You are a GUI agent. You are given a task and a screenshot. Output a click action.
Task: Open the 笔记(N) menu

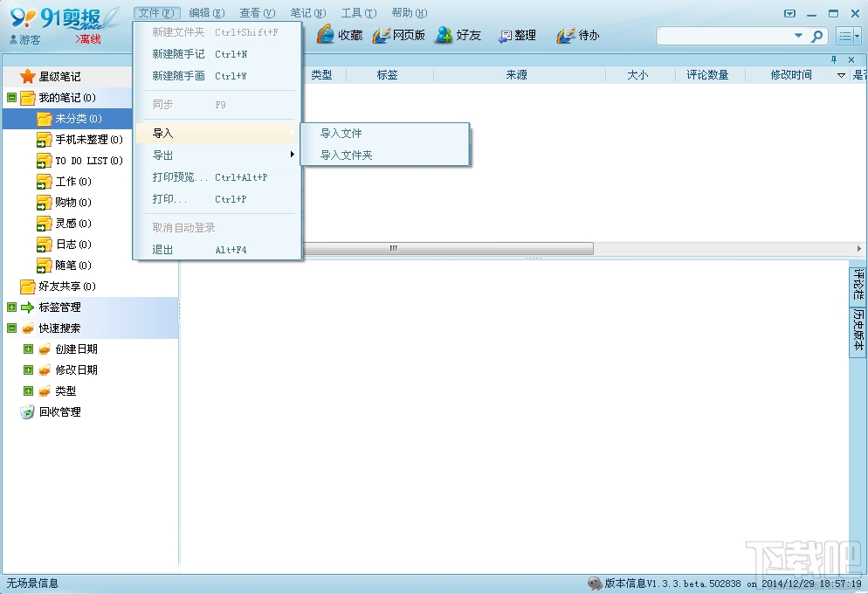pos(307,13)
